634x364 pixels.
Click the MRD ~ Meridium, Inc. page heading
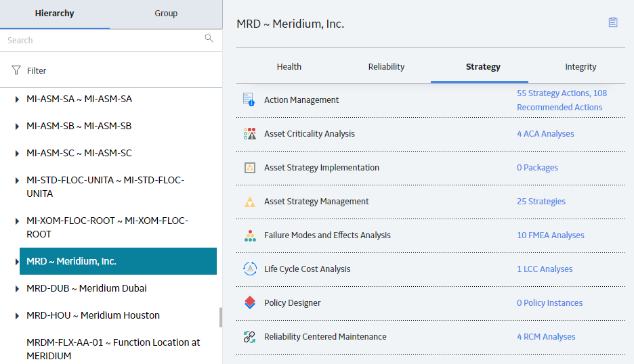291,24
